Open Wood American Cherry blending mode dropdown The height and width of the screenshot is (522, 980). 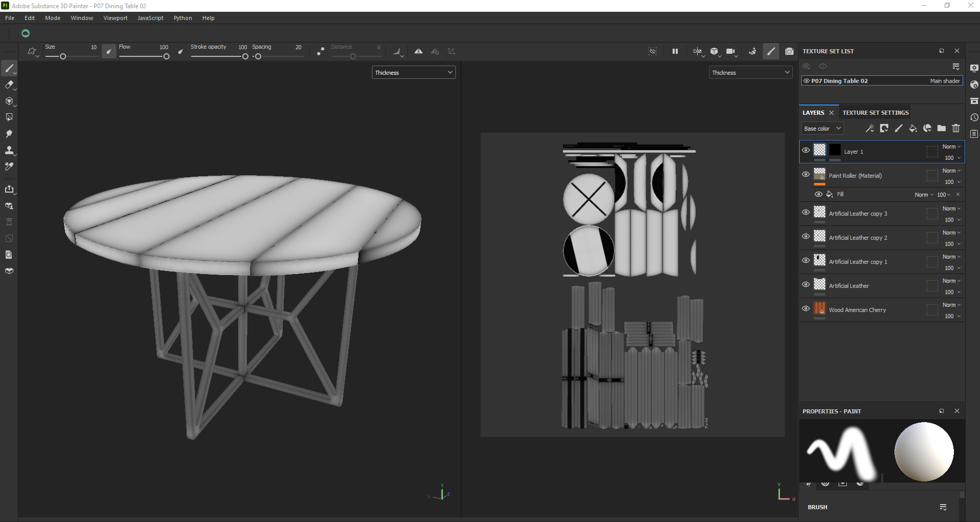tap(951, 305)
